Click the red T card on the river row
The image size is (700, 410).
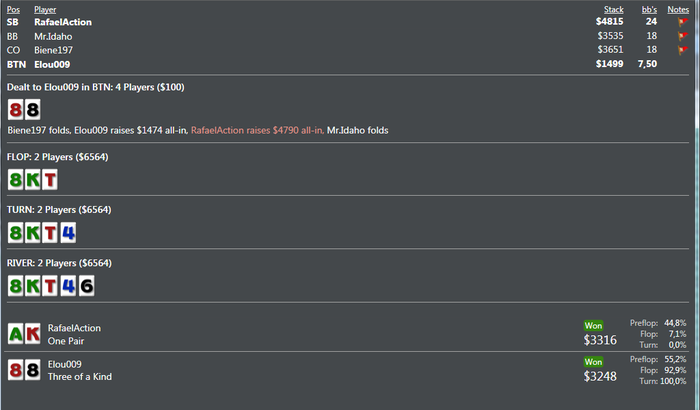tap(50, 286)
